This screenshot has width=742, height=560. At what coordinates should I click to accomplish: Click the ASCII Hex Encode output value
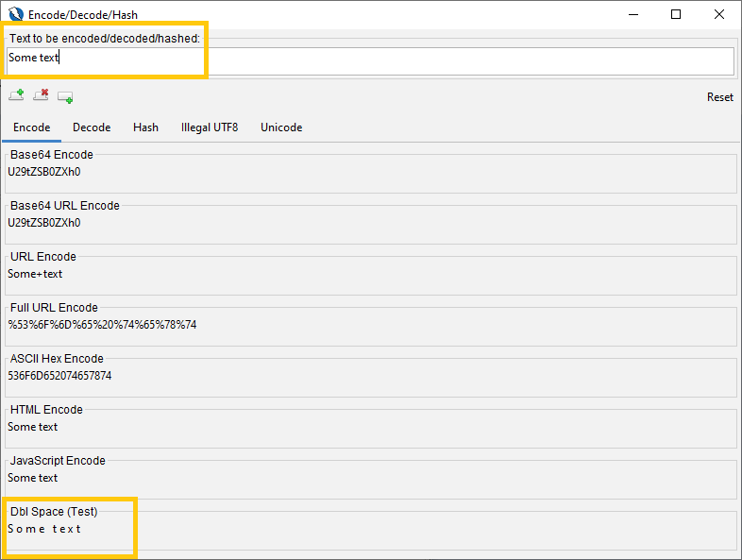(x=59, y=376)
